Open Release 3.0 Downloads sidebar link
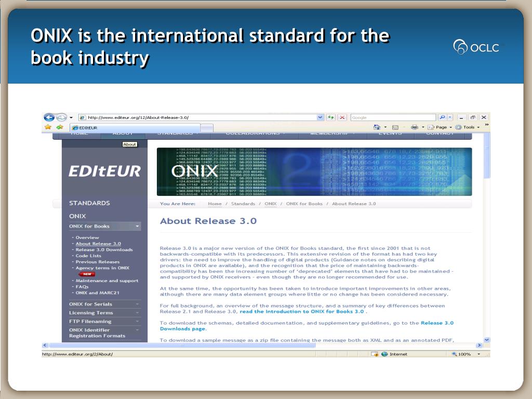 point(104,250)
